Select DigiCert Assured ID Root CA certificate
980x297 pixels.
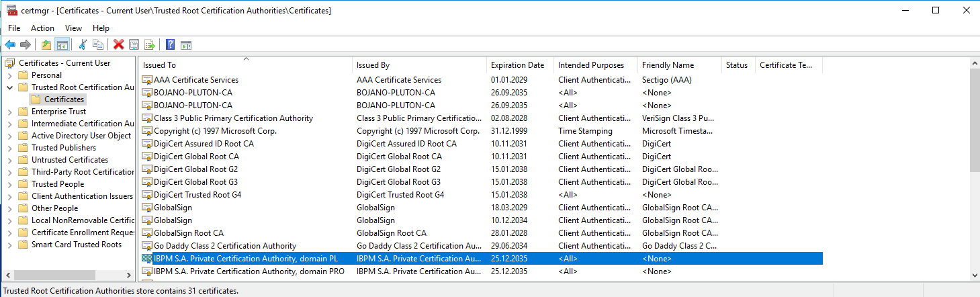pos(481,144)
